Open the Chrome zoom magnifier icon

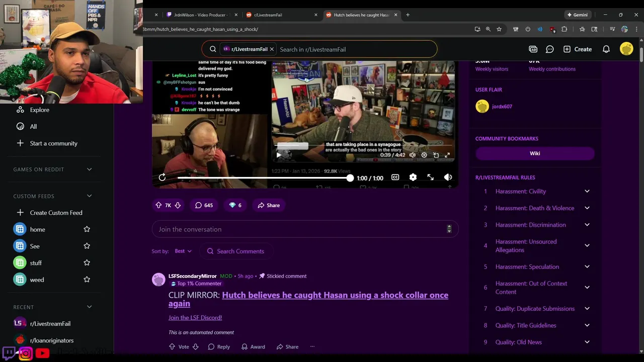pos(488,29)
